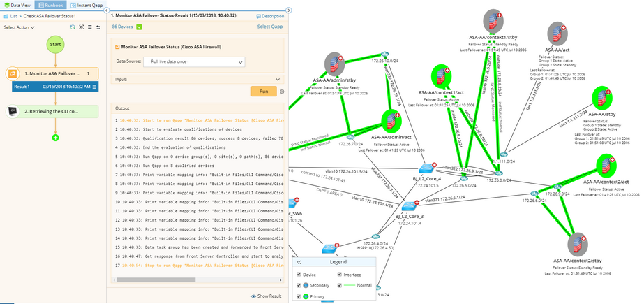Click the 172.26.6.0/24 network node

(534, 194)
